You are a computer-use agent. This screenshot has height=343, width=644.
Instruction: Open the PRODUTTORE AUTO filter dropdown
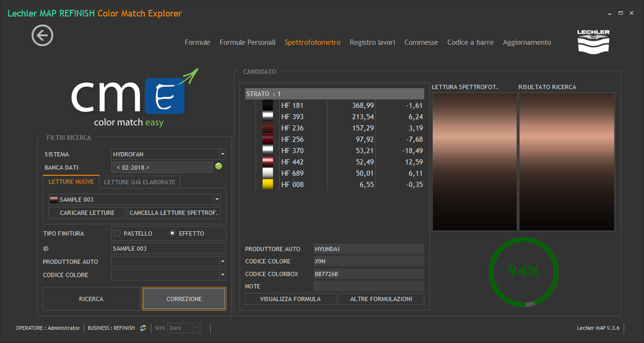click(x=223, y=261)
